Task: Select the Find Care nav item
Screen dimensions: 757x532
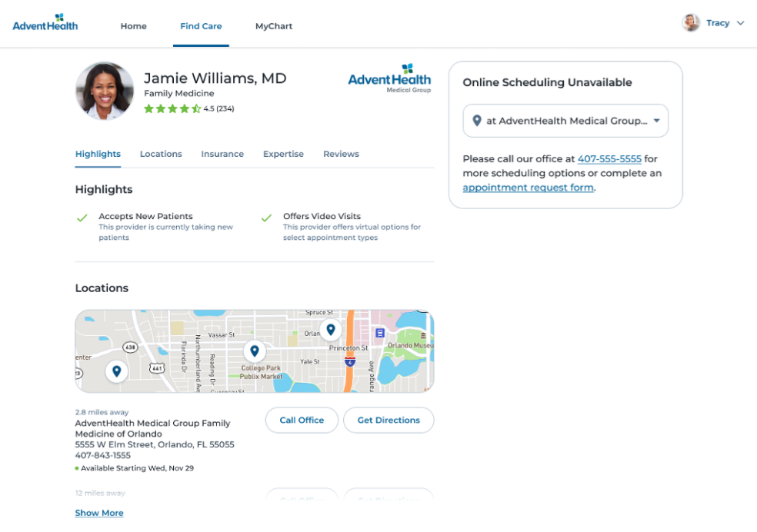Action: point(201,26)
